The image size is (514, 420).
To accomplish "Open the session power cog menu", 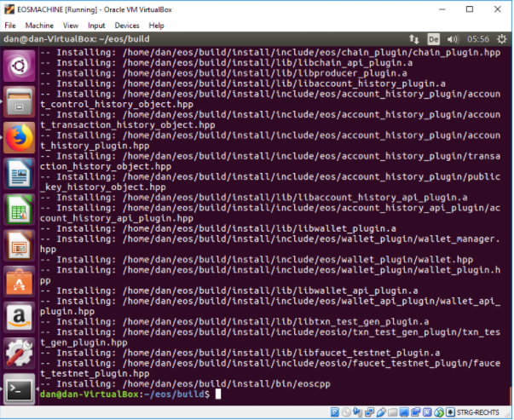I will tap(501, 39).
